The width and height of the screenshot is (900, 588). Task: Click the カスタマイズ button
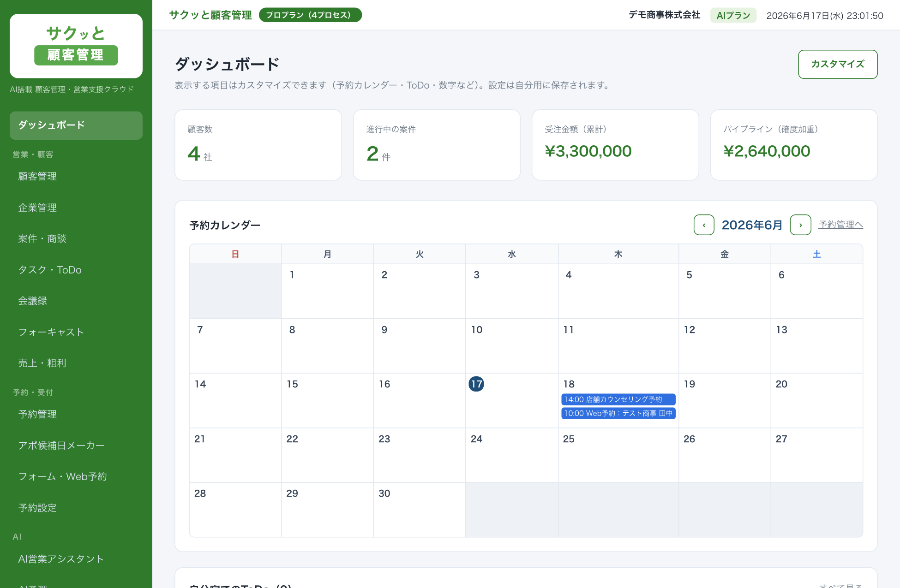838,64
